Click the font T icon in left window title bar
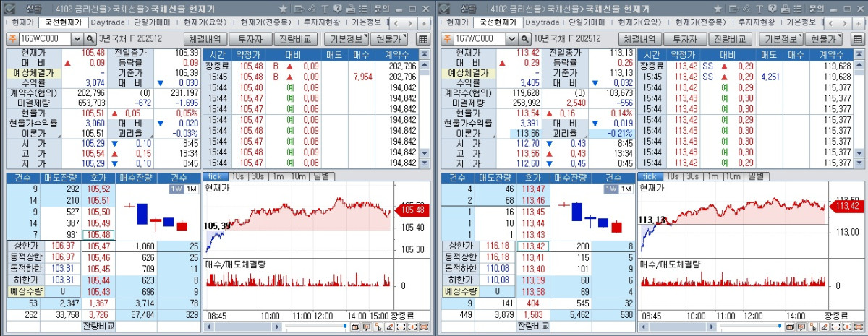 point(325,9)
